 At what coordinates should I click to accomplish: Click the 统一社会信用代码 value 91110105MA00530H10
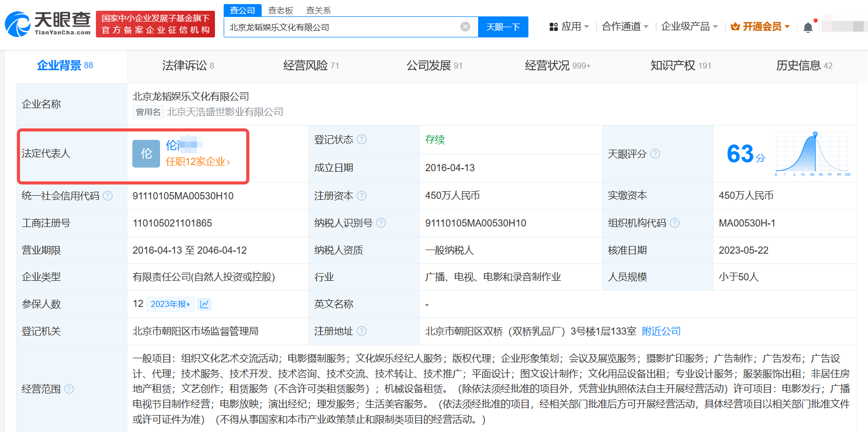point(183,196)
